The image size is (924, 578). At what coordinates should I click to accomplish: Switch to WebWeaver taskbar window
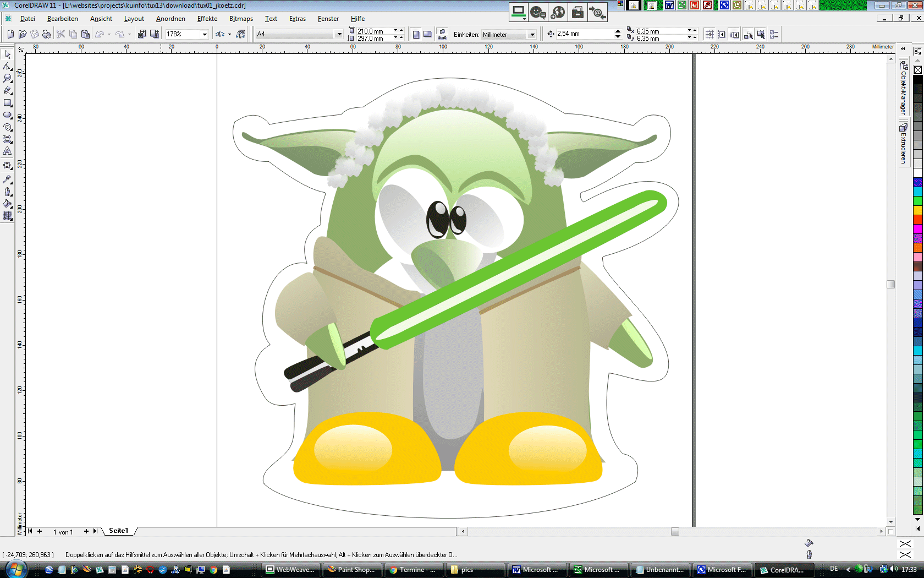tap(290, 570)
